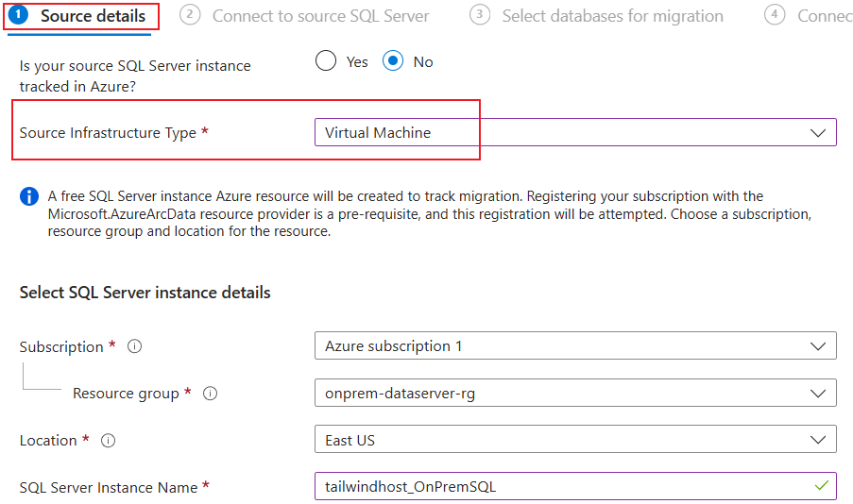853x504 pixels.
Task: Switch to the Source details tab
Action: [x=93, y=16]
